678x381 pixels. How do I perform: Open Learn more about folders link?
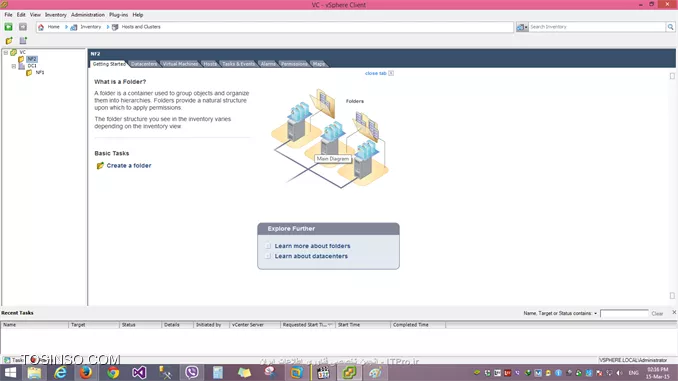tap(312, 246)
